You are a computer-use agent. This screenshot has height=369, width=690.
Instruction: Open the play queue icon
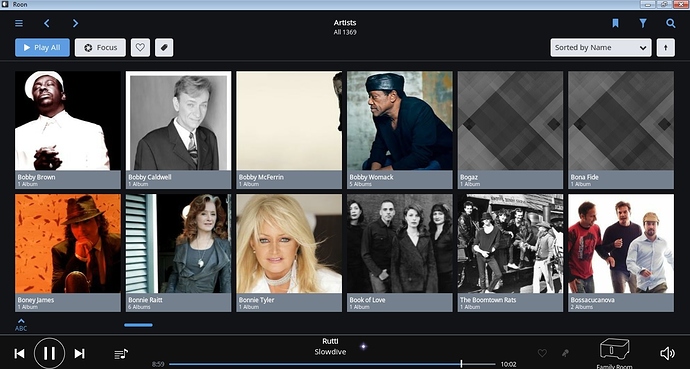[121, 354]
